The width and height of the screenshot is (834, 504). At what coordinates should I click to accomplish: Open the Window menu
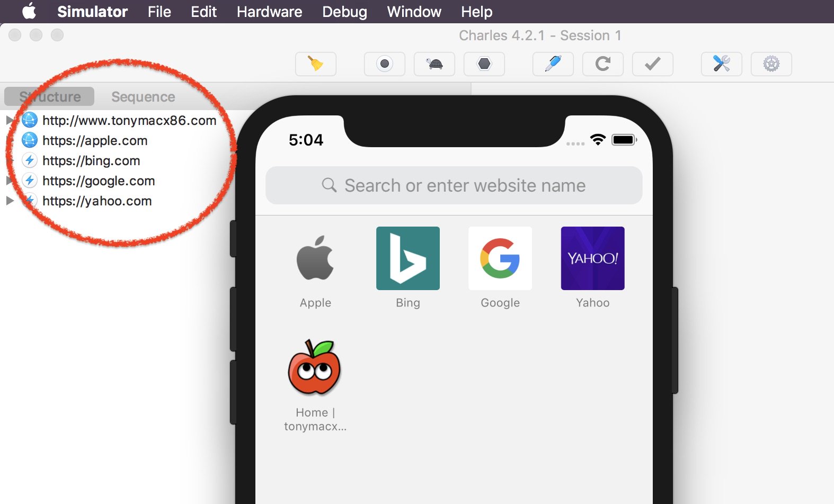click(x=414, y=12)
